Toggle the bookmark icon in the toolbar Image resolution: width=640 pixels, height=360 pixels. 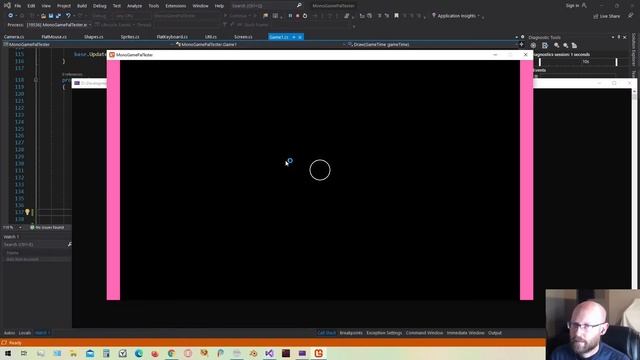tap(396, 16)
